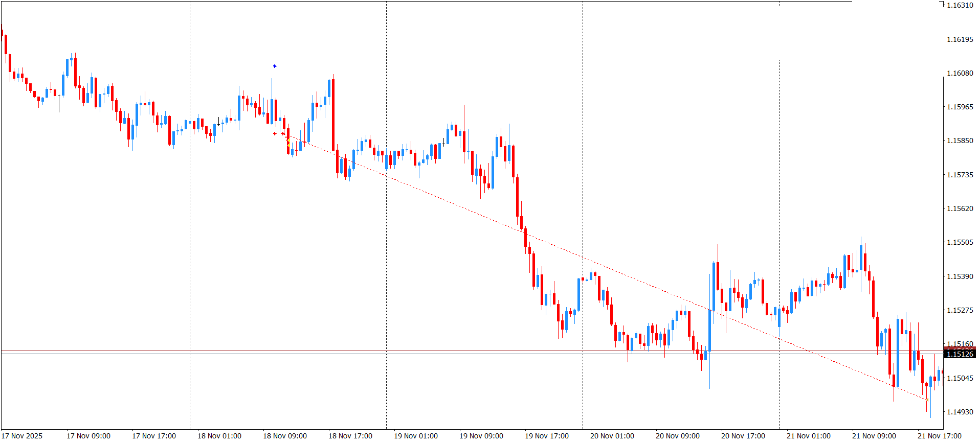Click the black current price label 1.15126
Image resolution: width=980 pixels, height=443 pixels.
[960, 354]
